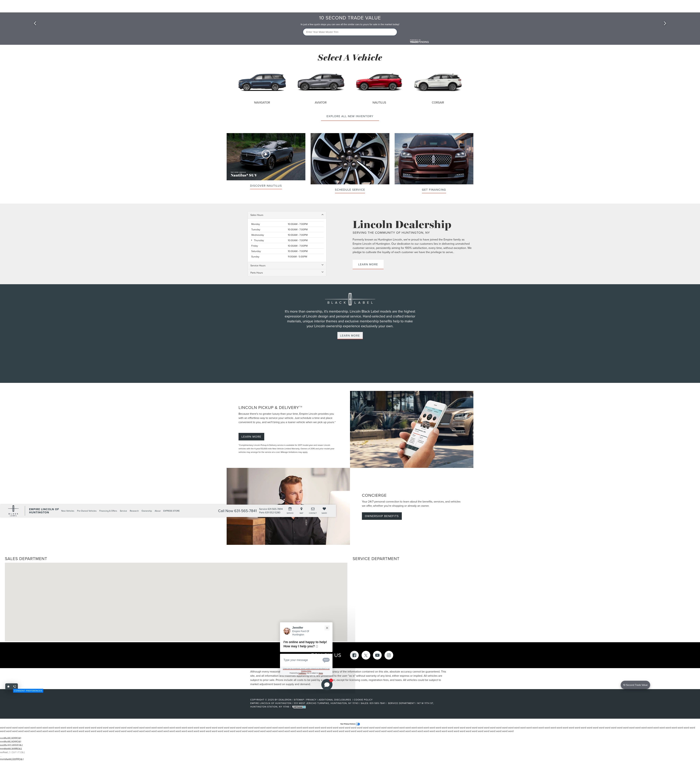Click the Type your message chat field
700x761 pixels.
[302, 660]
